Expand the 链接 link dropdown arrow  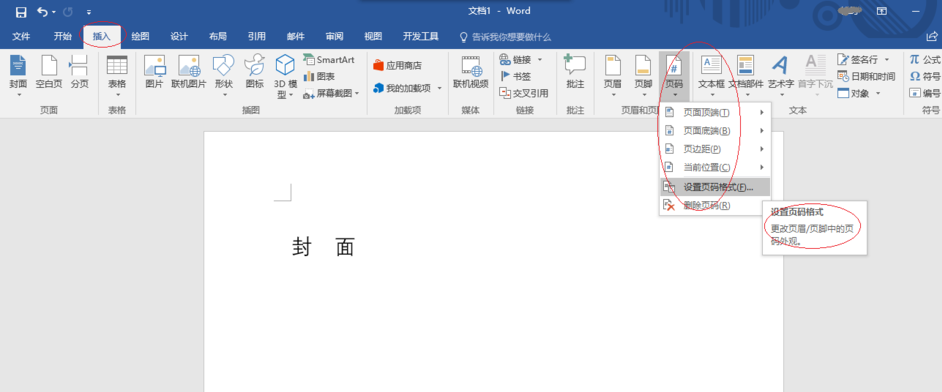tap(539, 59)
